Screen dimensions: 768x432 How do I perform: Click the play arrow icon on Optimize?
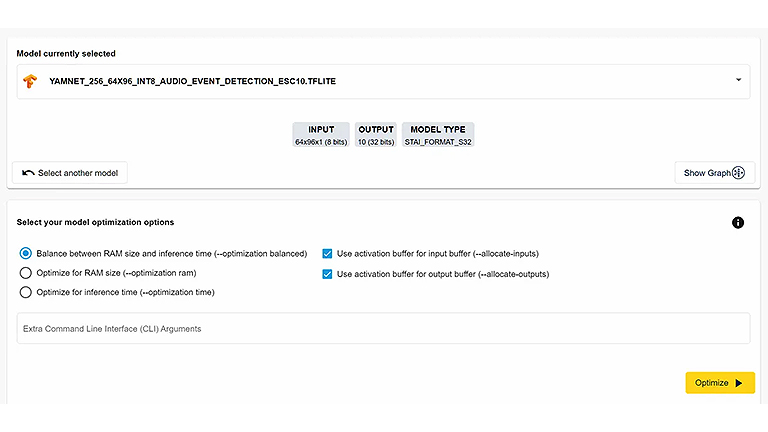click(739, 383)
